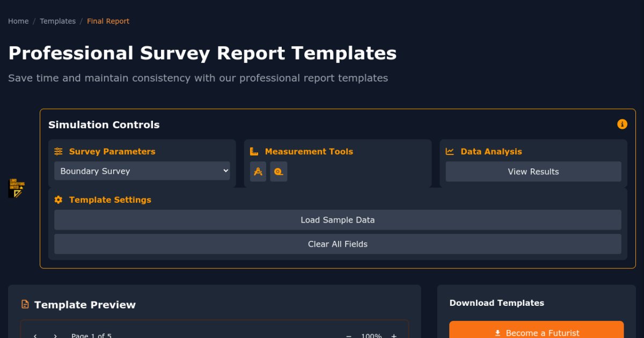Select the drafting compass measurement tool
The image size is (644, 338).
tap(258, 172)
